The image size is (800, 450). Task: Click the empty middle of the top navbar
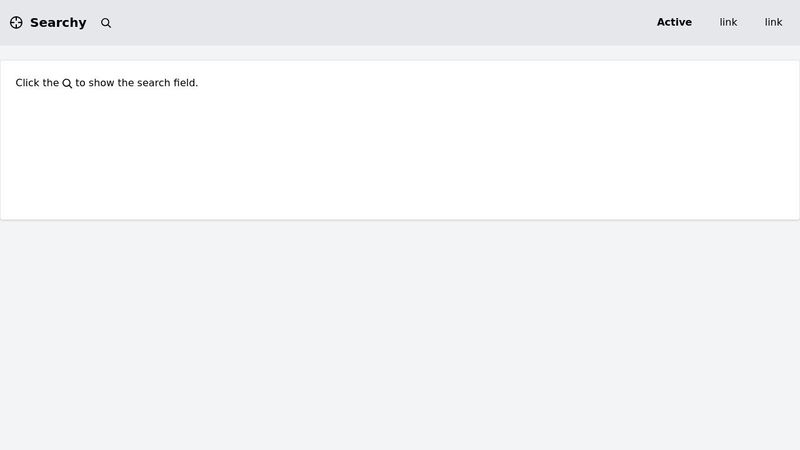pyautogui.click(x=383, y=22)
